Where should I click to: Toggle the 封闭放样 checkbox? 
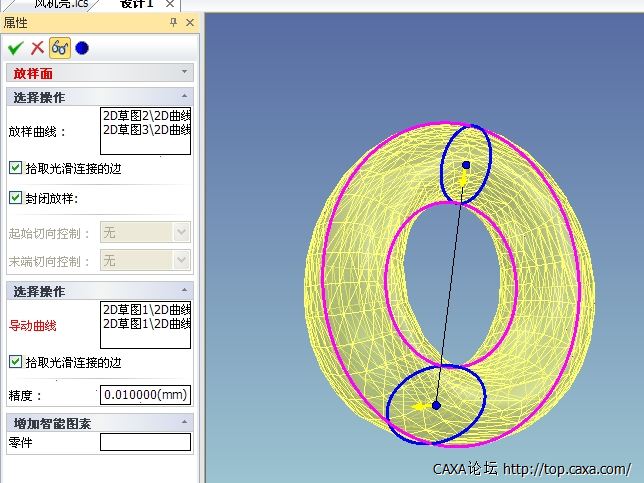click(x=16, y=198)
